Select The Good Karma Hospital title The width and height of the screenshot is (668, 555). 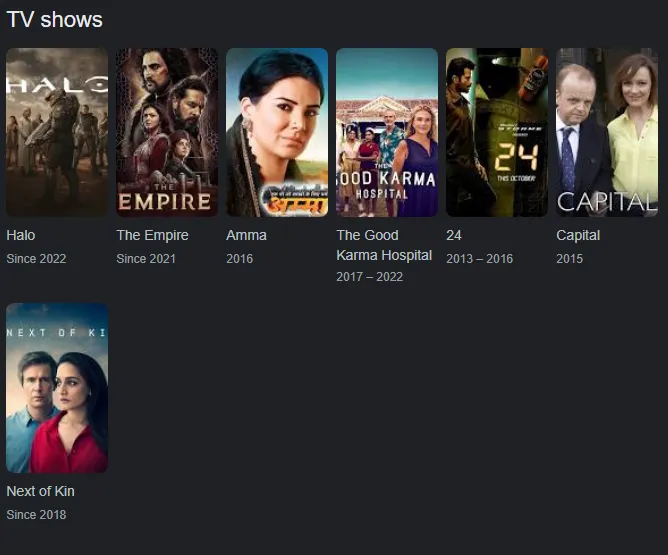384,245
